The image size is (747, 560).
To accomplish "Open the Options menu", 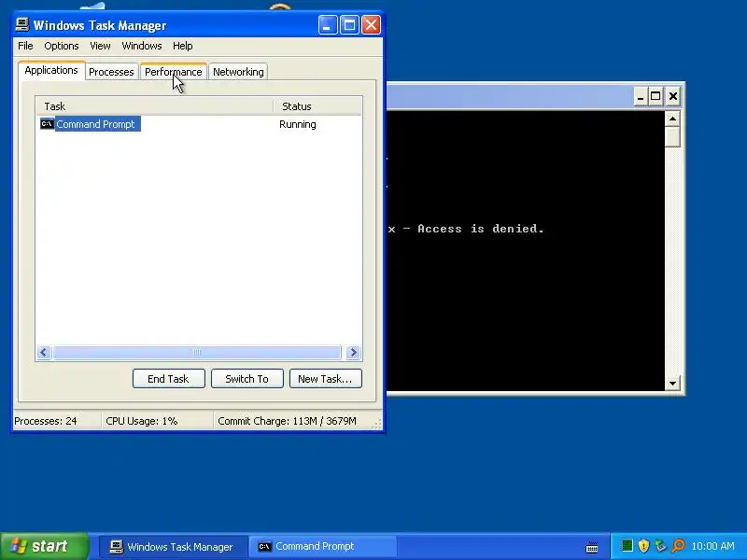I will [x=62, y=46].
